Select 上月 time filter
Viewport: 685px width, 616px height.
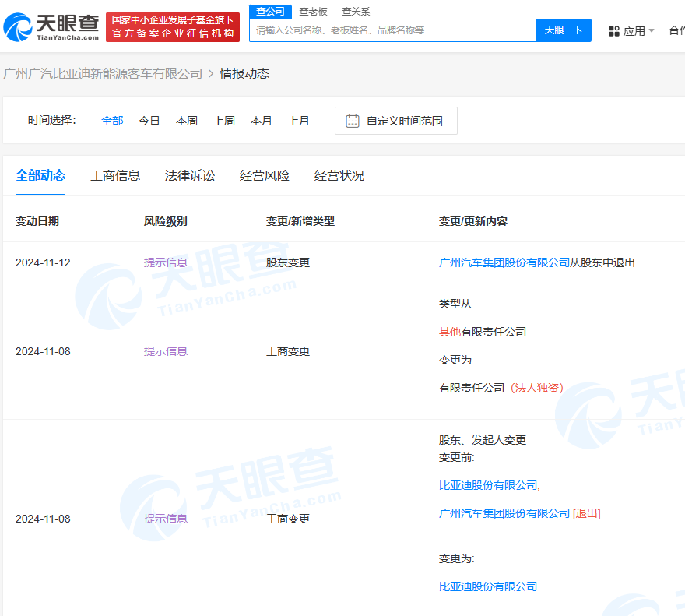[x=299, y=121]
